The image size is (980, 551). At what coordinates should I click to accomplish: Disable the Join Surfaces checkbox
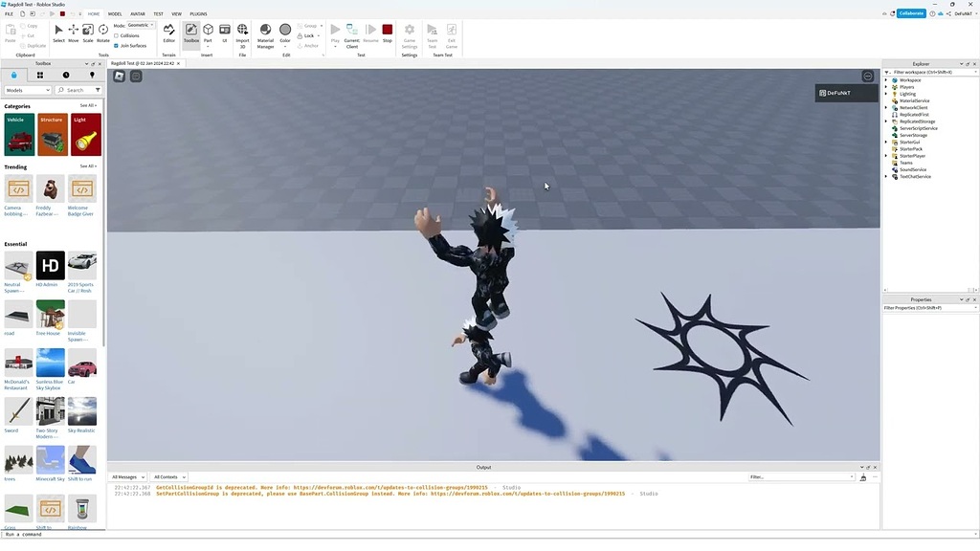coord(117,45)
